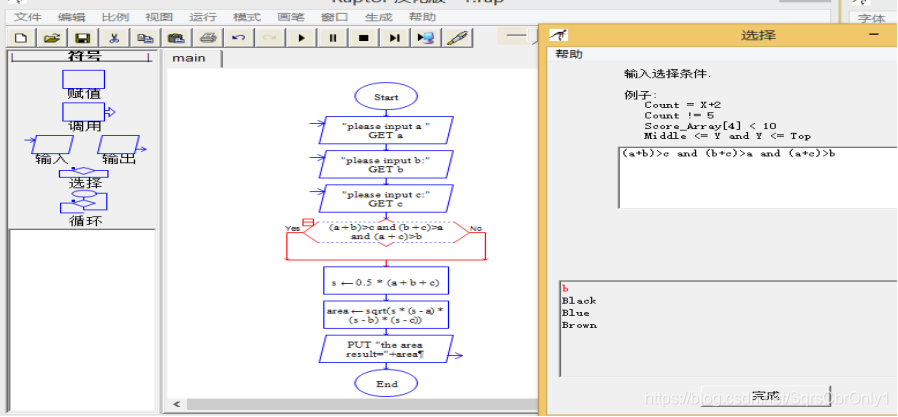
Task: Open 帮助 menu in 选择 dialog
Action: click(569, 54)
